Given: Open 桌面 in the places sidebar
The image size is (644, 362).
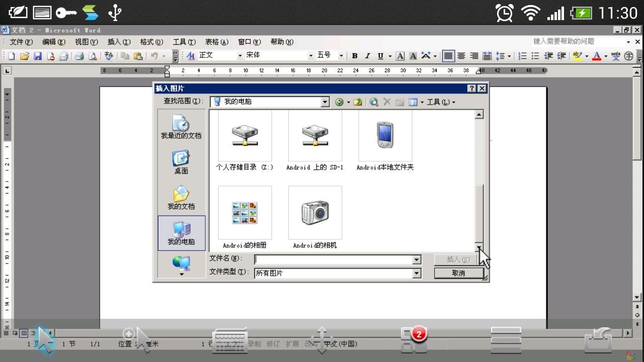Looking at the screenshot, I should (x=181, y=163).
